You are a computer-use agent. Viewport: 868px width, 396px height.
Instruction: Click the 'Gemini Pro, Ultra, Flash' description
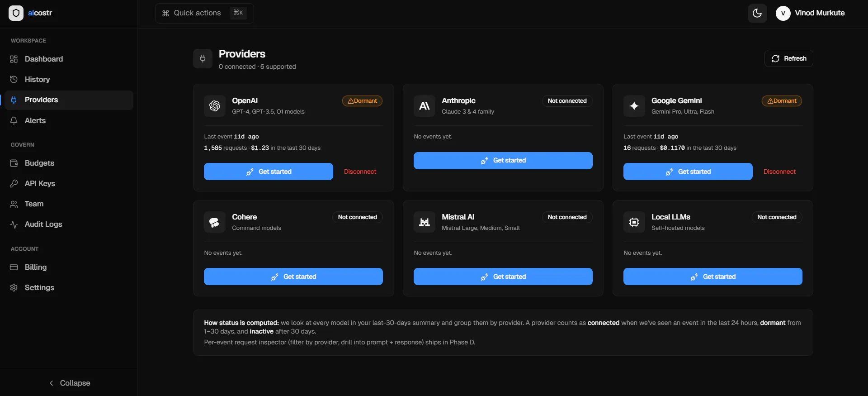click(x=683, y=112)
